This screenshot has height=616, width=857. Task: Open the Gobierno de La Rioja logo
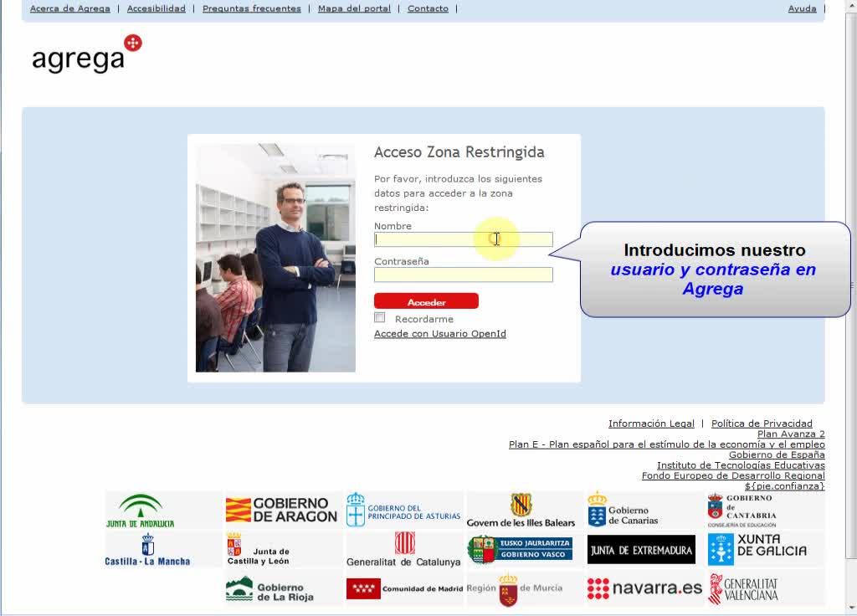pos(269,590)
